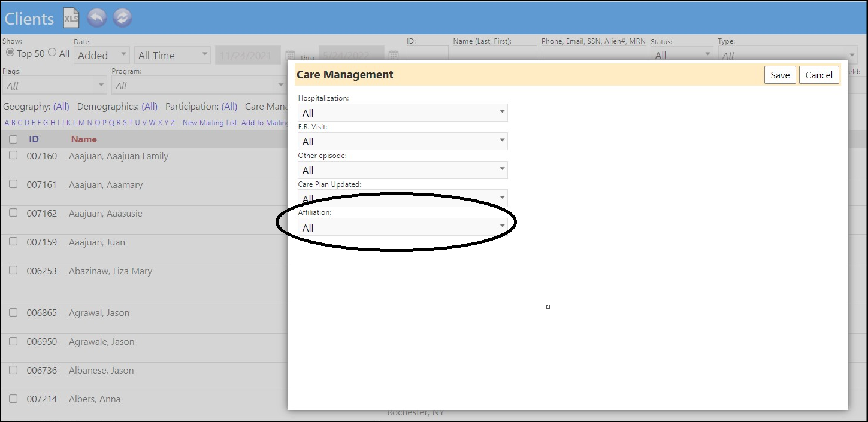Cancel the Care Management dialog
This screenshot has height=422, width=868.
819,75
